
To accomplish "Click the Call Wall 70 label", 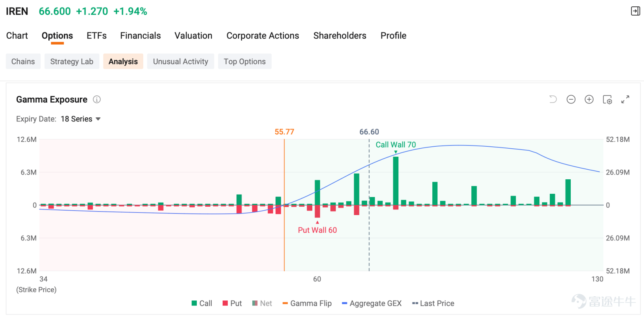I will point(396,145).
